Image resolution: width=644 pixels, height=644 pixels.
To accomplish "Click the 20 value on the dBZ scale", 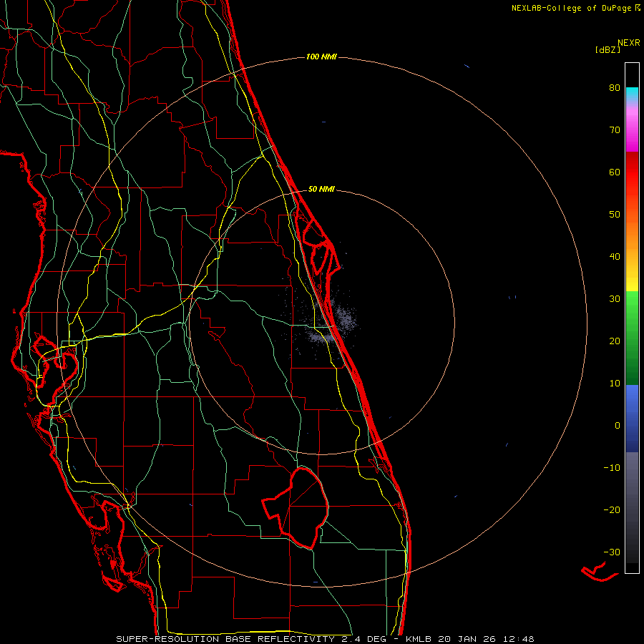I will pos(615,341).
